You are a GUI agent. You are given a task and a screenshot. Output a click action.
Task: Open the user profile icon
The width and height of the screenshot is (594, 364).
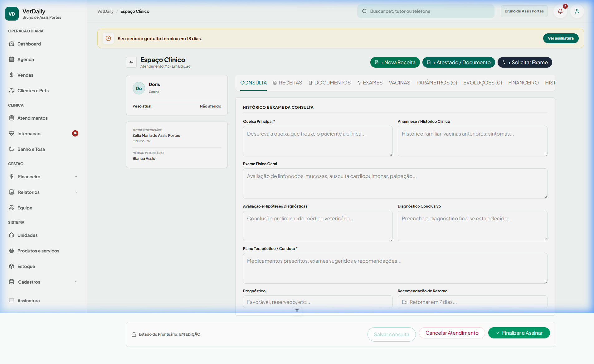point(577,11)
